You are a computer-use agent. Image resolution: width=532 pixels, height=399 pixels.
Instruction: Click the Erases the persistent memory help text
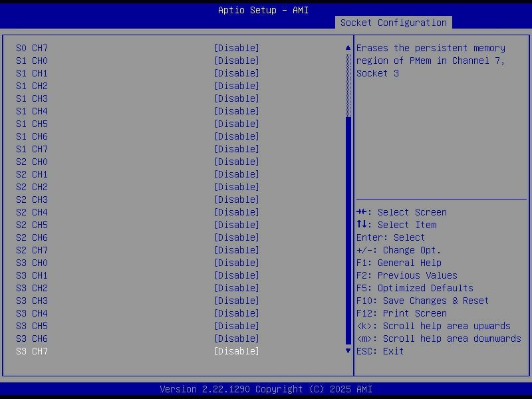pos(431,61)
